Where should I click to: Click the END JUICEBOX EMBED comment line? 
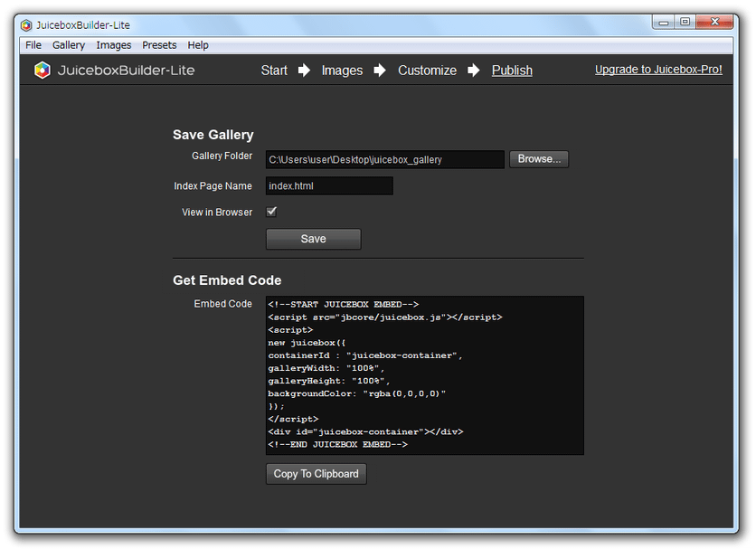337,444
